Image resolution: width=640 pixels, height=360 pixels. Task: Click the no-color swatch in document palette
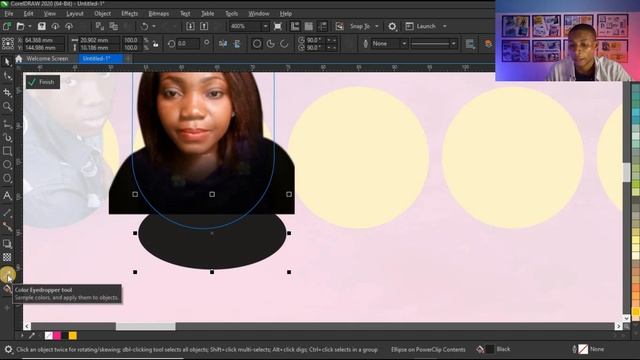click(49, 336)
